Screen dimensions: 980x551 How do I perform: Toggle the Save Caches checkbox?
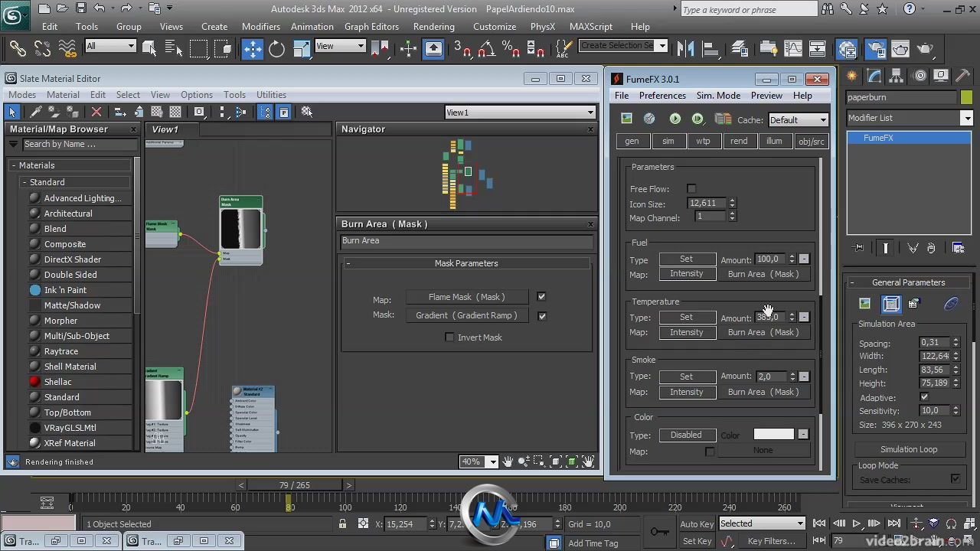tap(955, 479)
